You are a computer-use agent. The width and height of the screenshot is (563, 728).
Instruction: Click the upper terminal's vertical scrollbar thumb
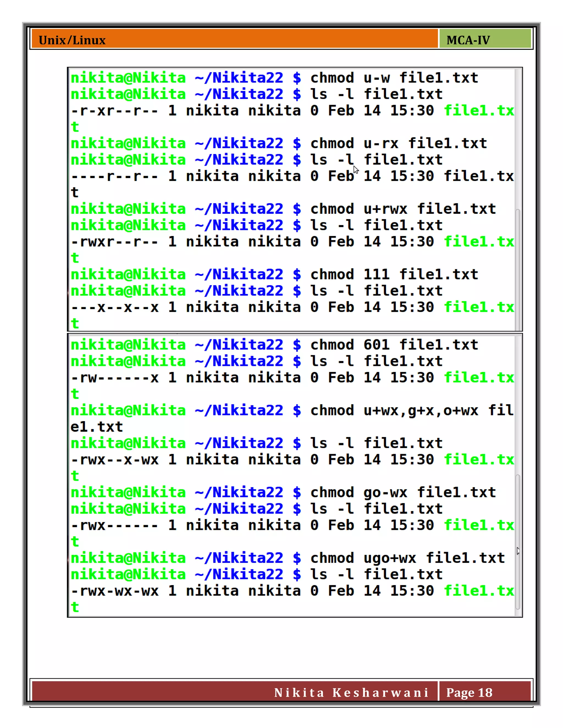(518, 270)
